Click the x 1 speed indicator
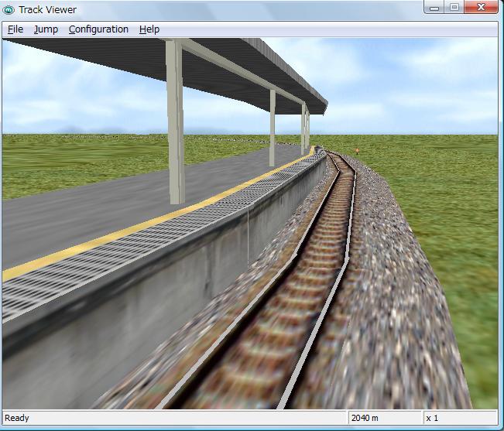Screen dimensions: 504x431 coord(433,418)
